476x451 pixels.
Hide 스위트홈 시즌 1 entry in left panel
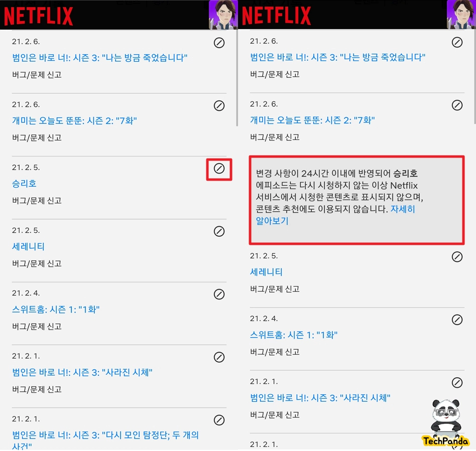point(219,294)
